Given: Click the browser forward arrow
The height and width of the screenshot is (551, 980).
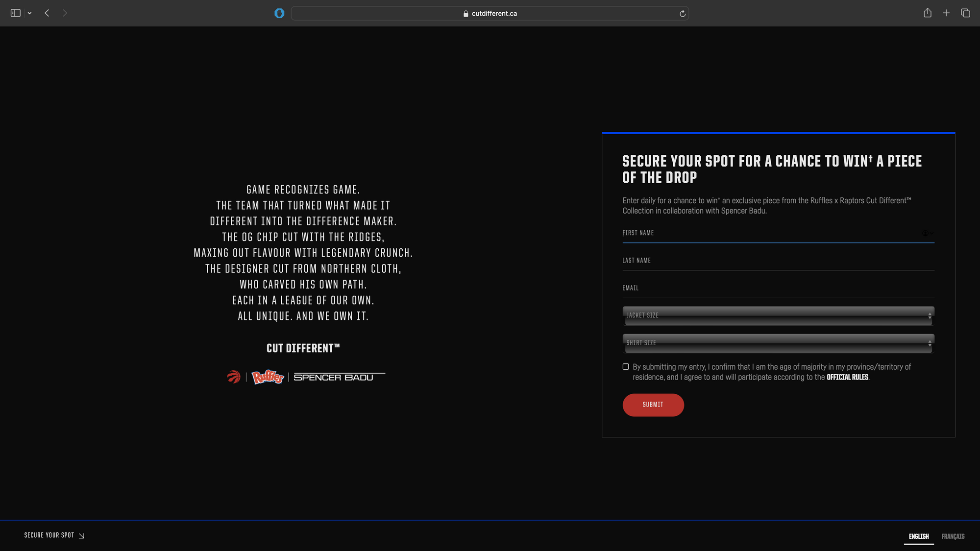Looking at the screenshot, I should coord(65,13).
